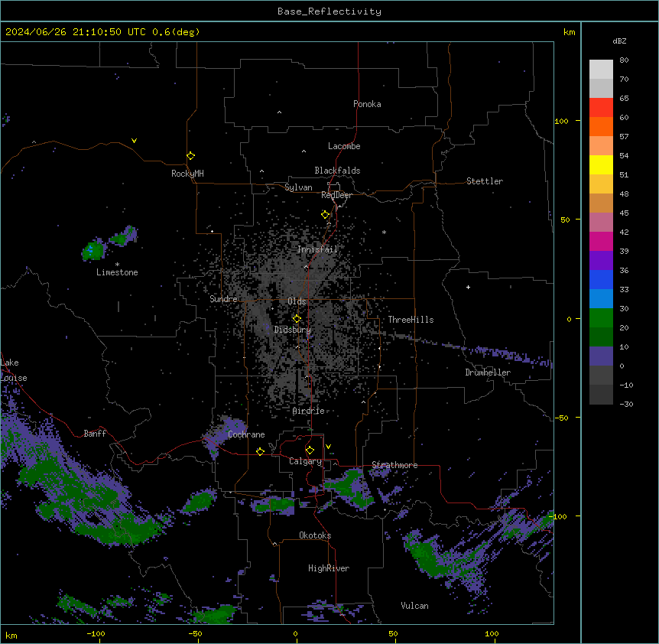Click the yellow v marker east of Calgary
Viewport: 659px width, 644px height.
click(328, 447)
